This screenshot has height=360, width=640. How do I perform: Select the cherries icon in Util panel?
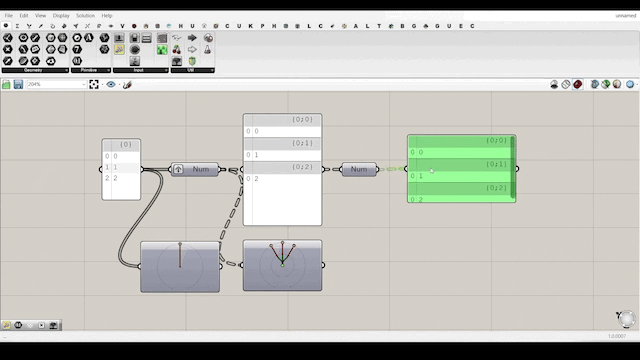coord(177,50)
